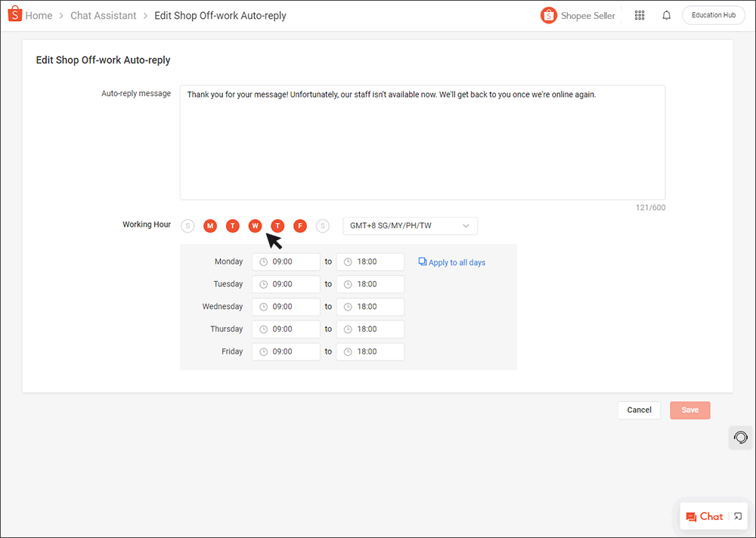Viewport: 756px width, 538px height.
Task: Disable Wednesday in the Working Hour days
Action: click(x=255, y=225)
